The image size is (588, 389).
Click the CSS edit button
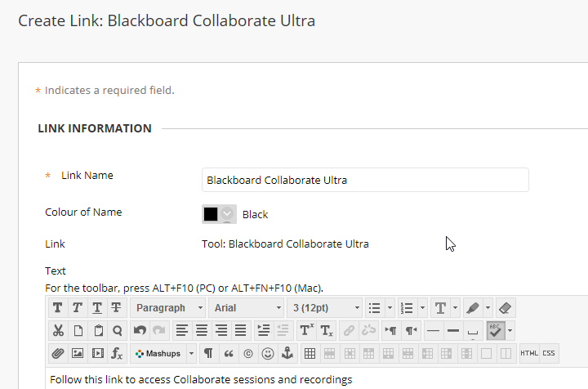point(549,354)
